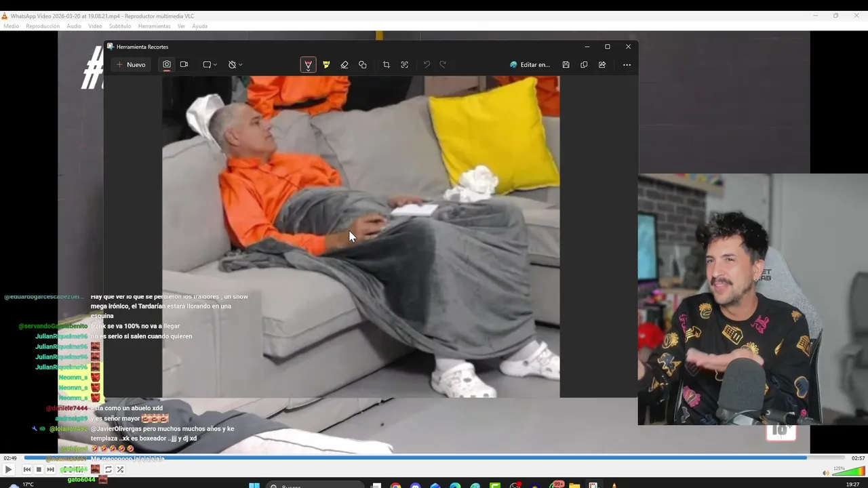Open the VLC Medio menu
This screenshot has width=868, height=488.
pos(11,26)
